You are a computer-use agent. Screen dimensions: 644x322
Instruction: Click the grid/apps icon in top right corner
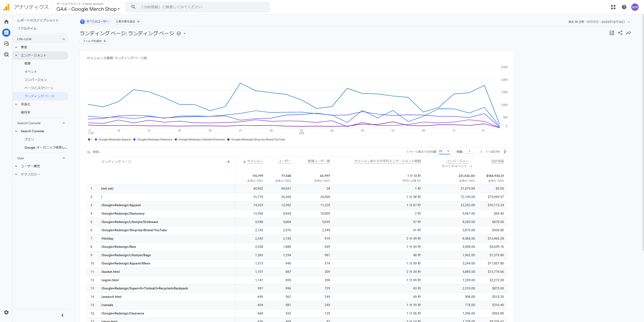pos(613,7)
